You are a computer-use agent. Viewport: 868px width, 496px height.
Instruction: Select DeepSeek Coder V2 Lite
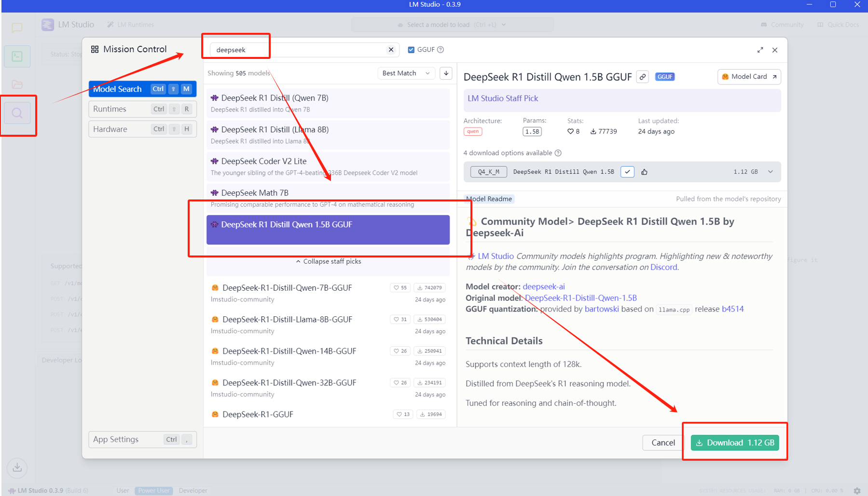pyautogui.click(x=328, y=167)
